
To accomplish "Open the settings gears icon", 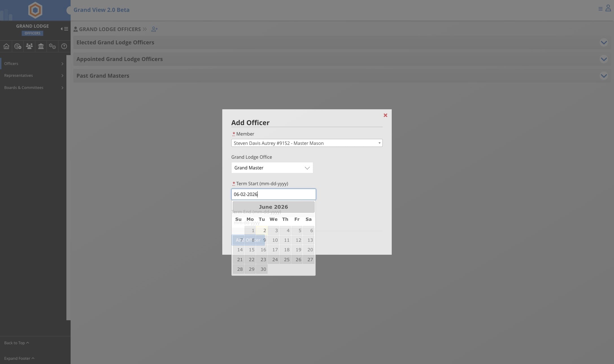I will (52, 46).
